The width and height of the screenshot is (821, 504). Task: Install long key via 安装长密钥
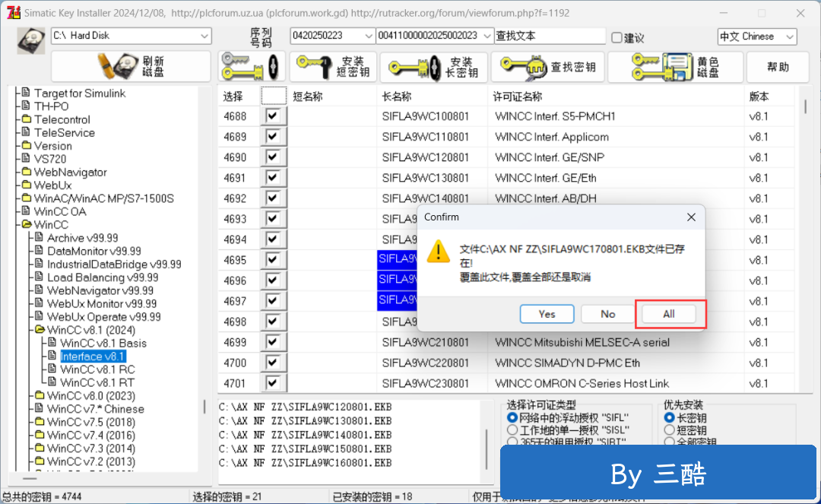click(433, 66)
